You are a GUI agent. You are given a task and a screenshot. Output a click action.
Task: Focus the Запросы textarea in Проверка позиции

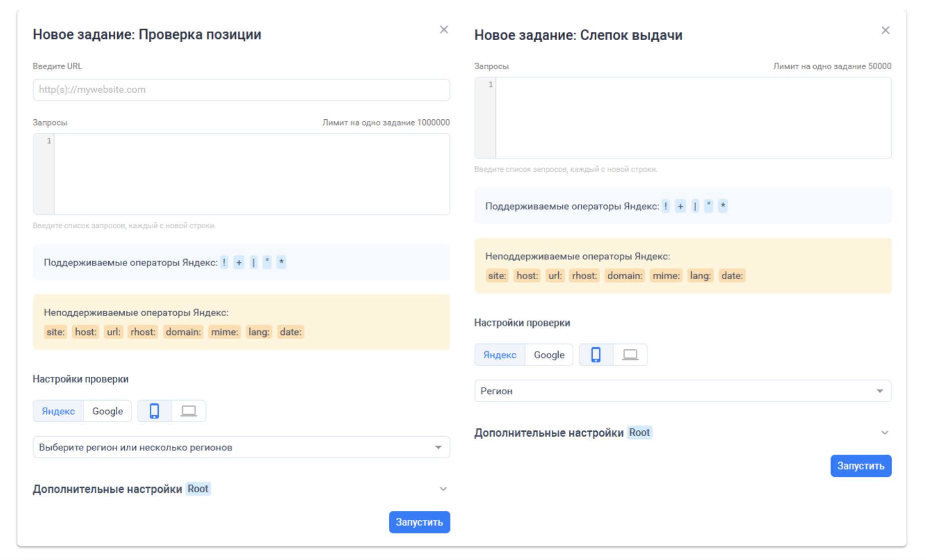(x=242, y=174)
